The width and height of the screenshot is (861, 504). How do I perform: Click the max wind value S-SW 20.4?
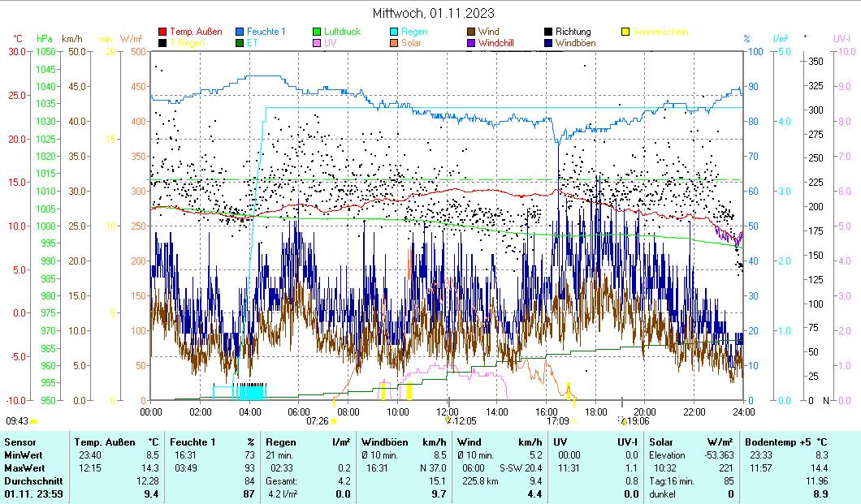521,468
